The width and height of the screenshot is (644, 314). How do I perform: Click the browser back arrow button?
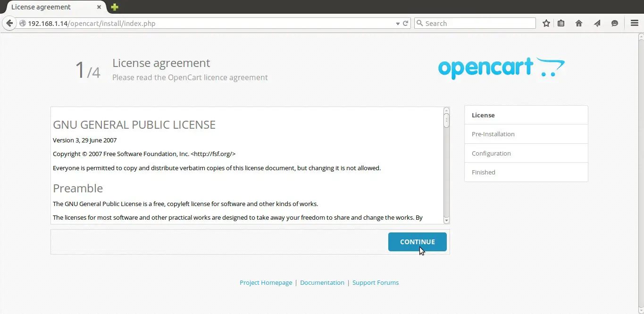pos(9,23)
